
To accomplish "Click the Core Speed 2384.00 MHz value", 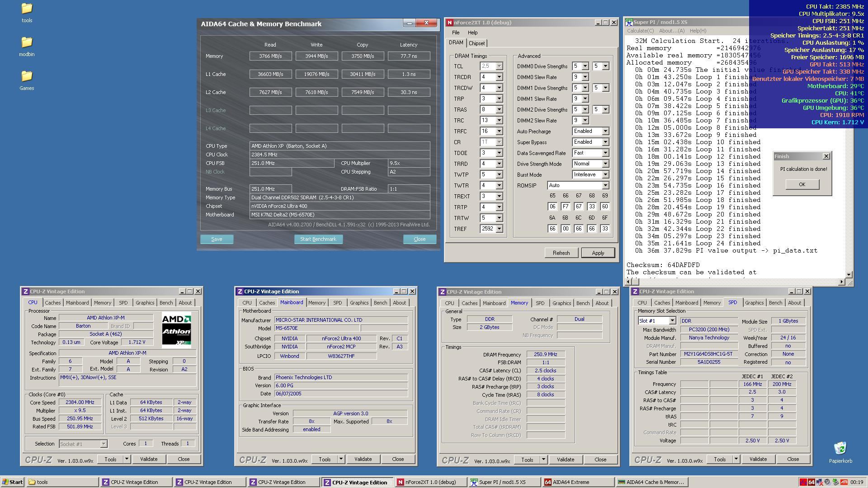I will pos(80,403).
